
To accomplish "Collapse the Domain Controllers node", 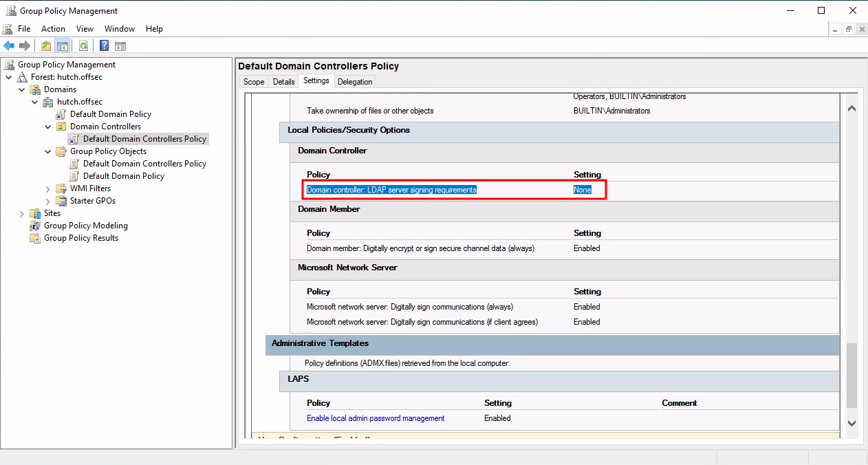I will (x=48, y=127).
